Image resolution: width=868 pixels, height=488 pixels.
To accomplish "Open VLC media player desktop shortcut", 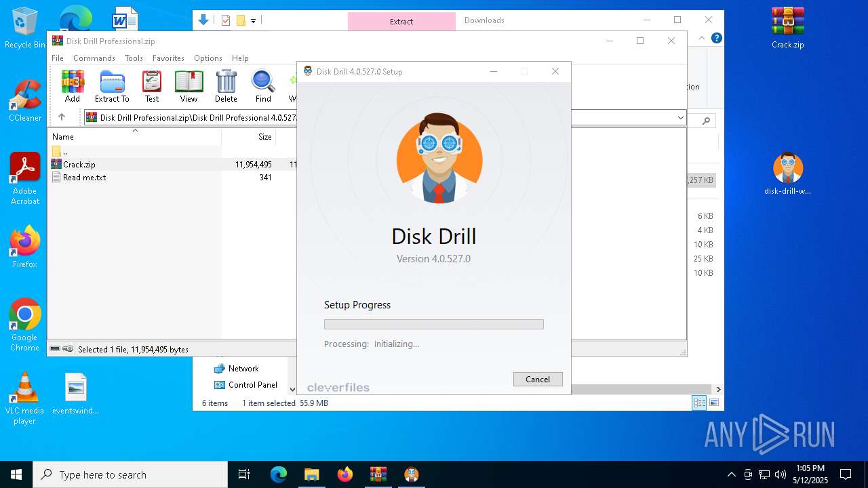I will click(24, 399).
